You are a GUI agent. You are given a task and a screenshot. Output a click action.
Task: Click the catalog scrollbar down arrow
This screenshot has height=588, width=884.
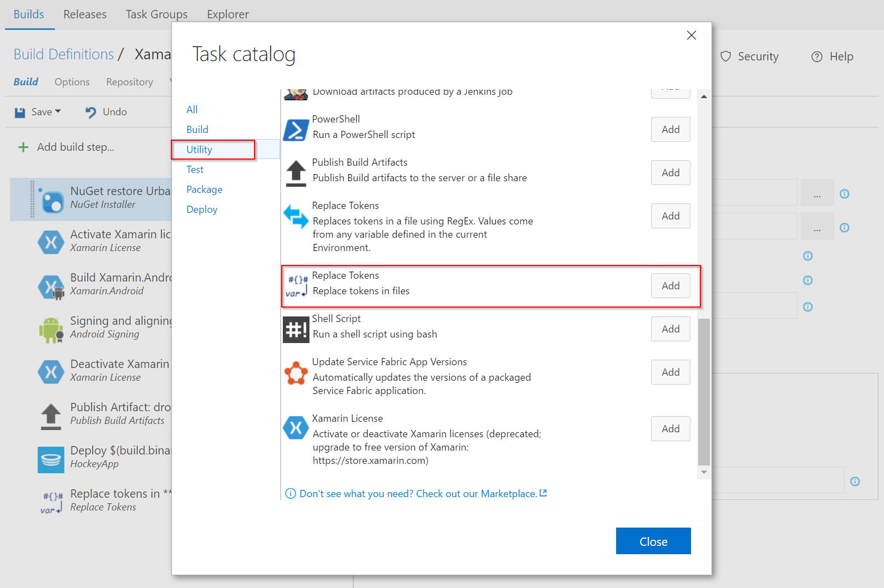pyautogui.click(x=704, y=472)
